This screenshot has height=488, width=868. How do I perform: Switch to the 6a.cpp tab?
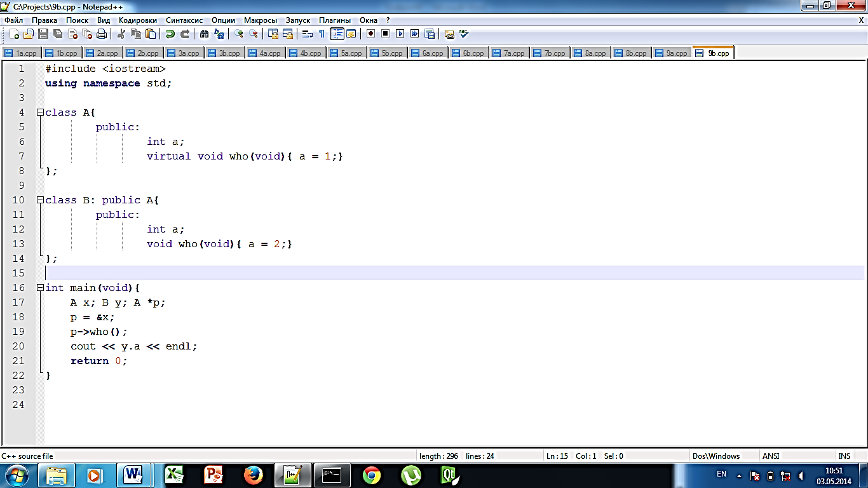coord(428,53)
